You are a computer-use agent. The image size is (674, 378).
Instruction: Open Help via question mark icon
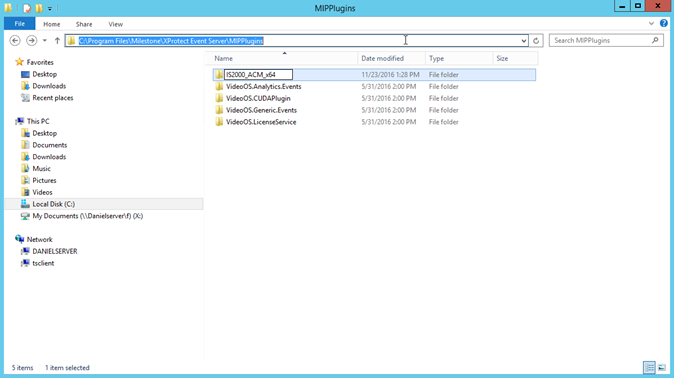coord(664,24)
